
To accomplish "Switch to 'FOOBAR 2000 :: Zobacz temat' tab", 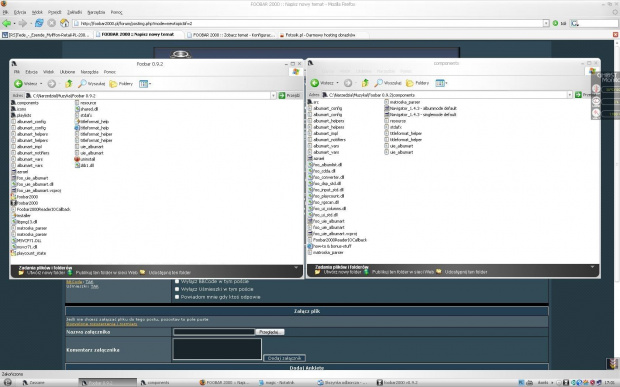I will pyautogui.click(x=231, y=35).
